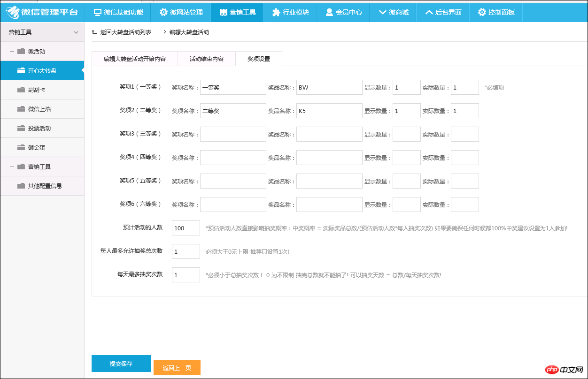Click the 奖项2 显示数量 field
588x379 pixels.
(407, 111)
